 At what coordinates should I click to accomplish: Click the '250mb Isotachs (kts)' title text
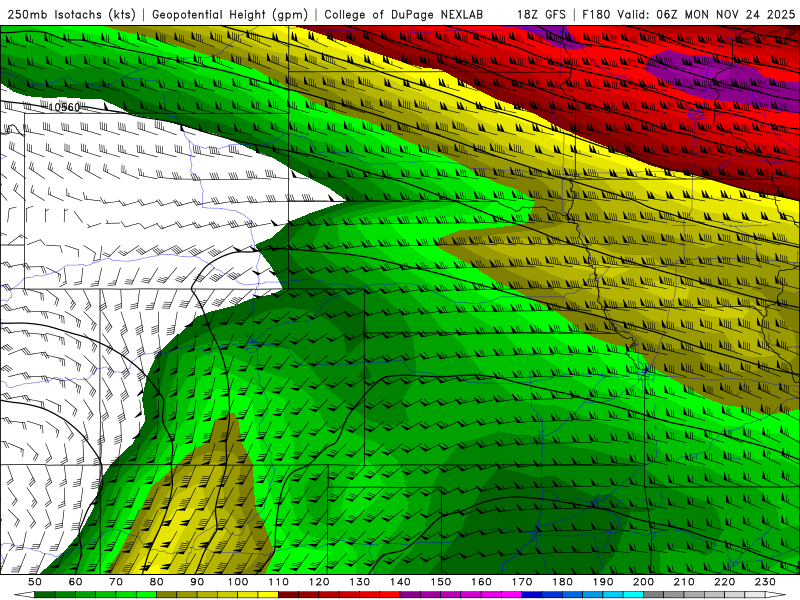(72, 14)
